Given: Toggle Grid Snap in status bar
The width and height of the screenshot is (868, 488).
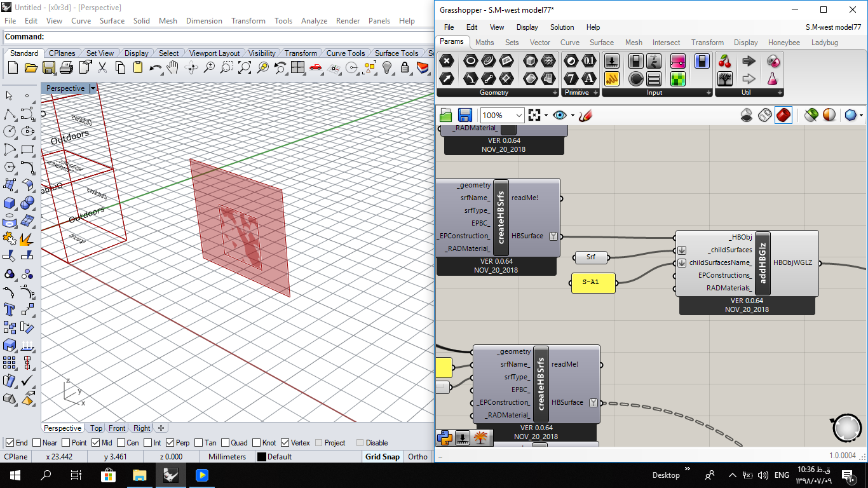Looking at the screenshot, I should pyautogui.click(x=383, y=456).
